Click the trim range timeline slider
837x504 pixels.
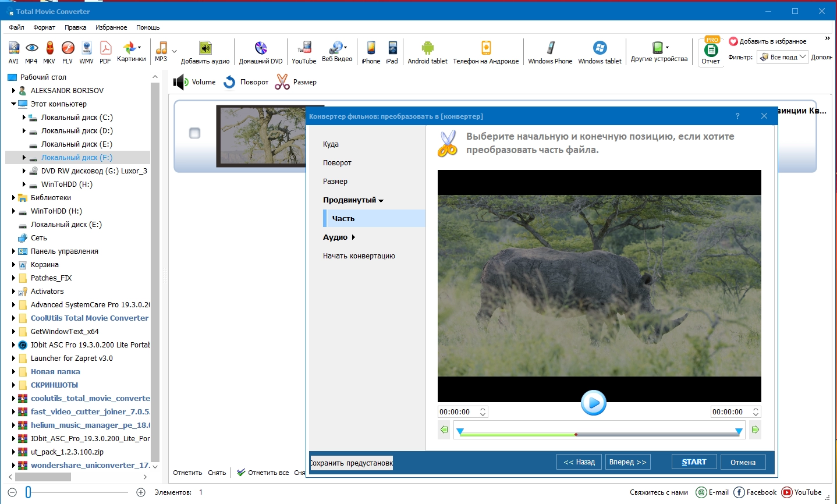598,433
